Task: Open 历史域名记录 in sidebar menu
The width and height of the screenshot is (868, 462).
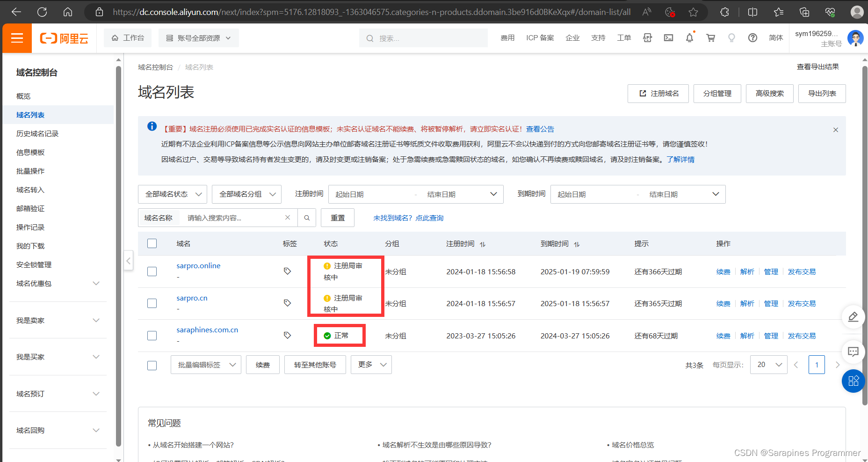Action: (x=37, y=133)
